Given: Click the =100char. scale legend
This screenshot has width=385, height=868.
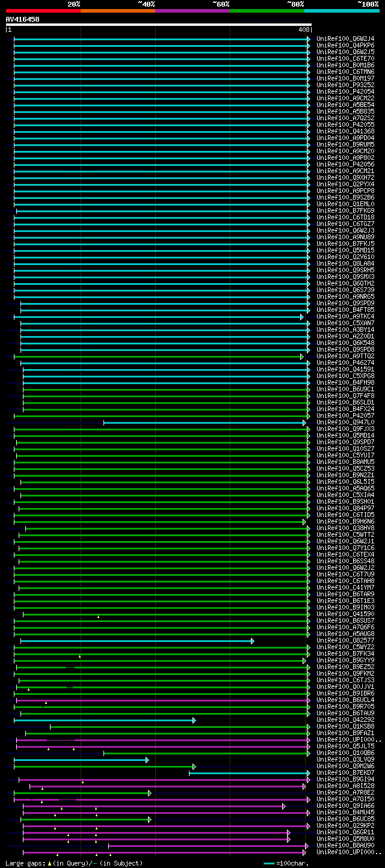Looking at the screenshot, I should coord(286,863).
